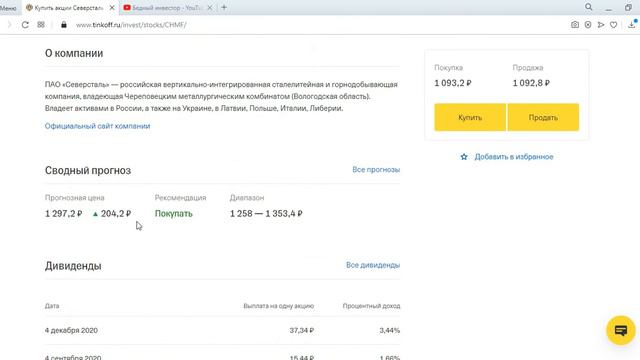Click the range 1 258 — 1 353,4 ₽
Image resolution: width=640 pixels, height=360 pixels.
[x=266, y=213]
